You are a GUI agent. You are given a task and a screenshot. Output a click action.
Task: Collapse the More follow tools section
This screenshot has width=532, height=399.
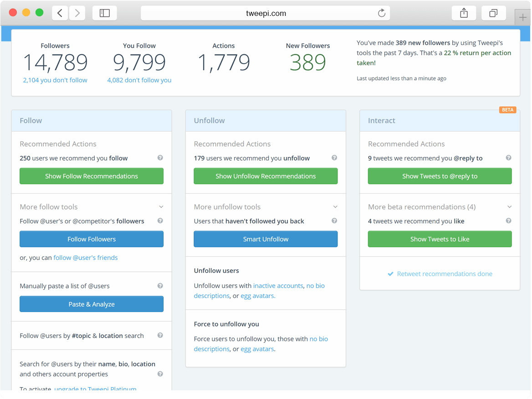161,207
